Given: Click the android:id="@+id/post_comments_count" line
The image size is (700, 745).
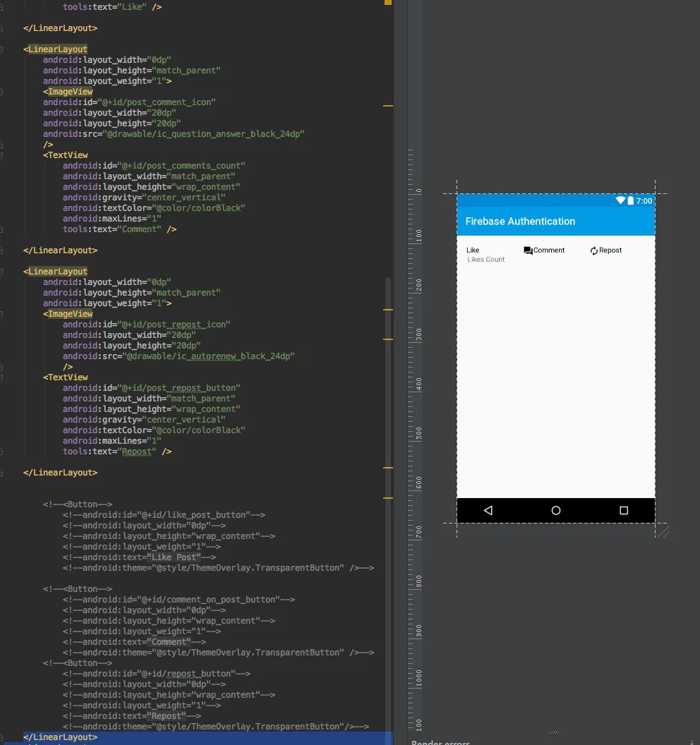Looking at the screenshot, I should tap(154, 166).
